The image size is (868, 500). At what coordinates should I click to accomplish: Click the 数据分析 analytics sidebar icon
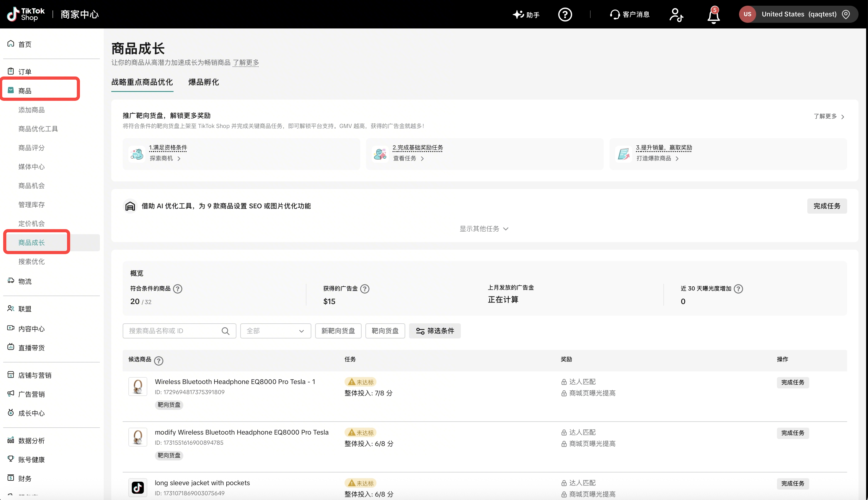[x=11, y=440]
